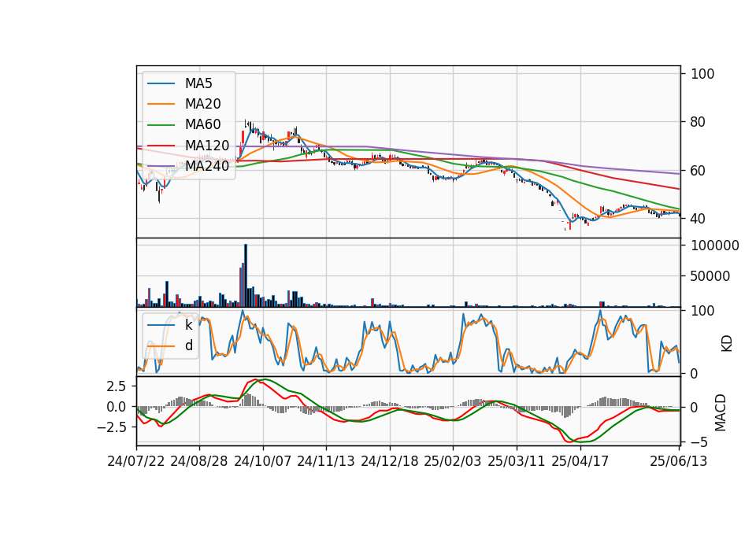Click the price axis value 40

point(698,219)
